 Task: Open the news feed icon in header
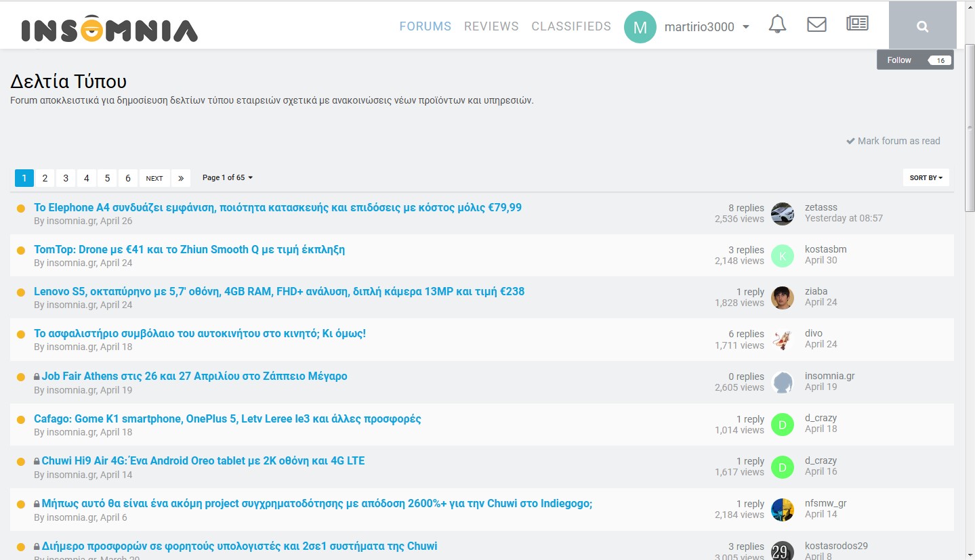click(x=857, y=24)
